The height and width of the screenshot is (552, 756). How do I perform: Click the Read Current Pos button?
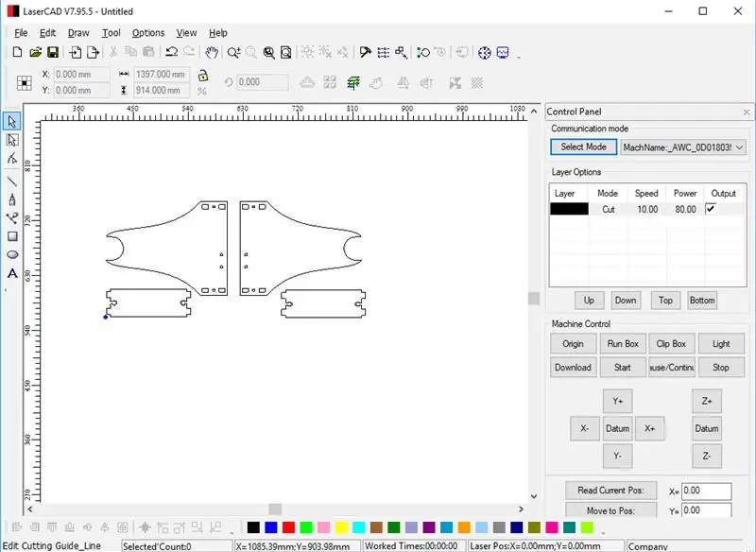[x=610, y=491]
